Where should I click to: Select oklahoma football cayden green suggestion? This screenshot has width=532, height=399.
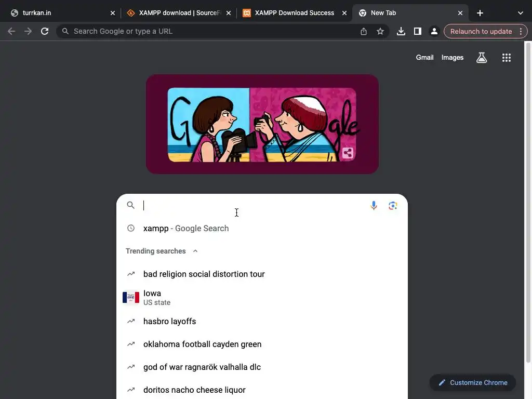coord(262,344)
